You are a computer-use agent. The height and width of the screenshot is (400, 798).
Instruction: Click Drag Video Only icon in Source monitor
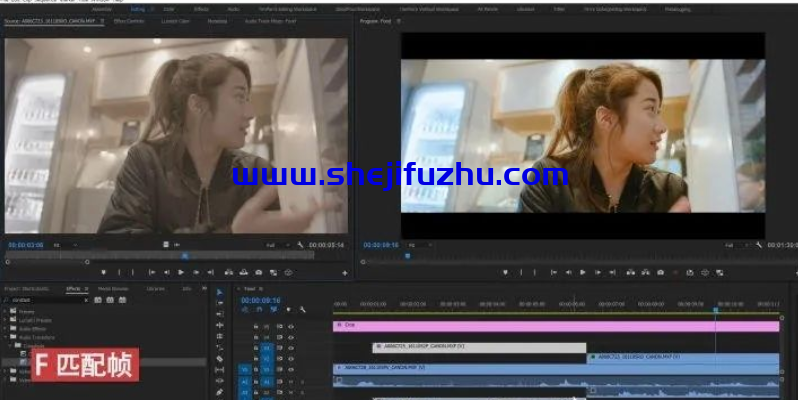[166, 245]
